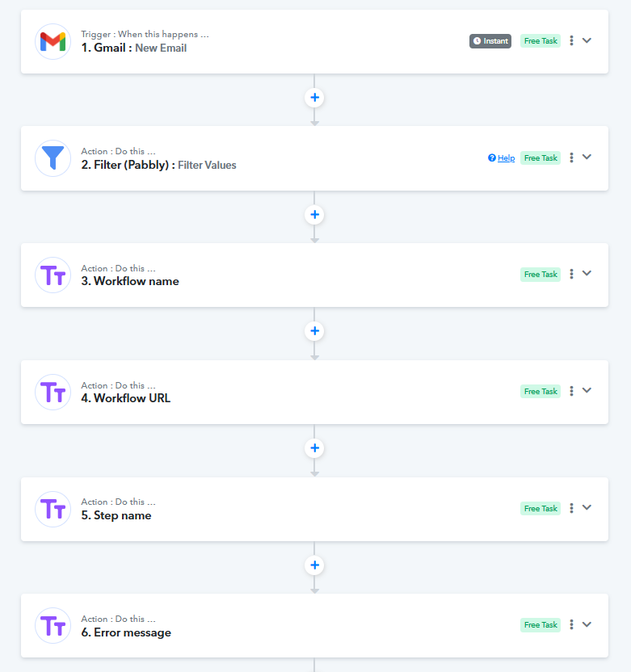
Task: Click the Text Formatter icon for Workflow URL
Action: [53, 393]
